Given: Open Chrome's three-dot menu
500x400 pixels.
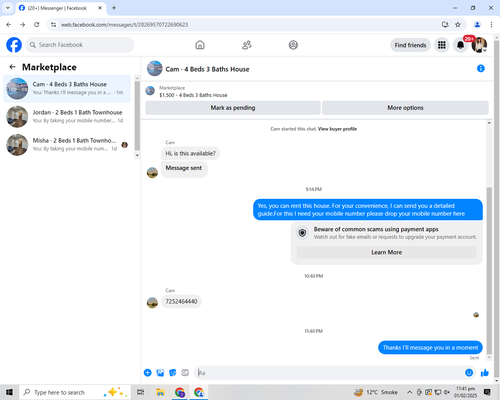Looking at the screenshot, I should click(491, 24).
